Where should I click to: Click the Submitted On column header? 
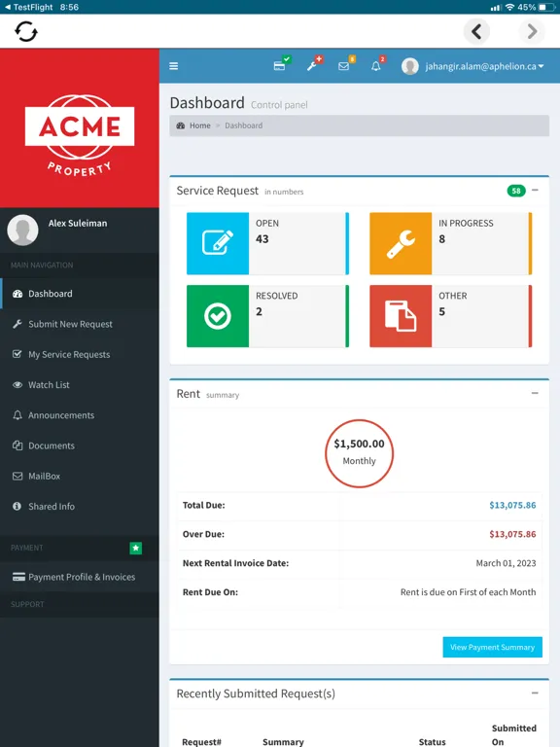(513, 734)
